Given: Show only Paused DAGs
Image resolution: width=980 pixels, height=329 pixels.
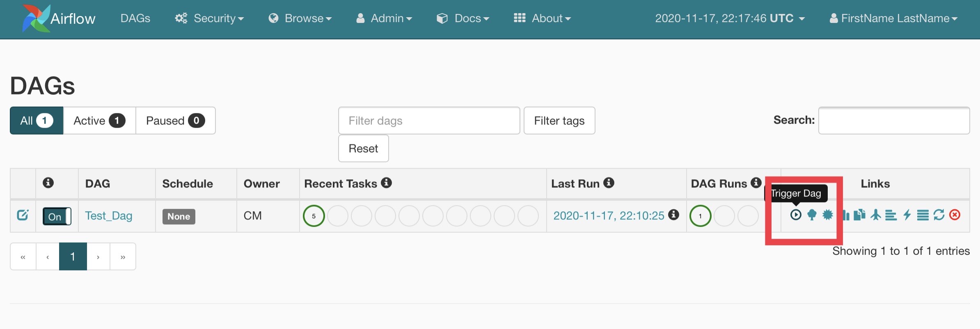Looking at the screenshot, I should 176,121.
